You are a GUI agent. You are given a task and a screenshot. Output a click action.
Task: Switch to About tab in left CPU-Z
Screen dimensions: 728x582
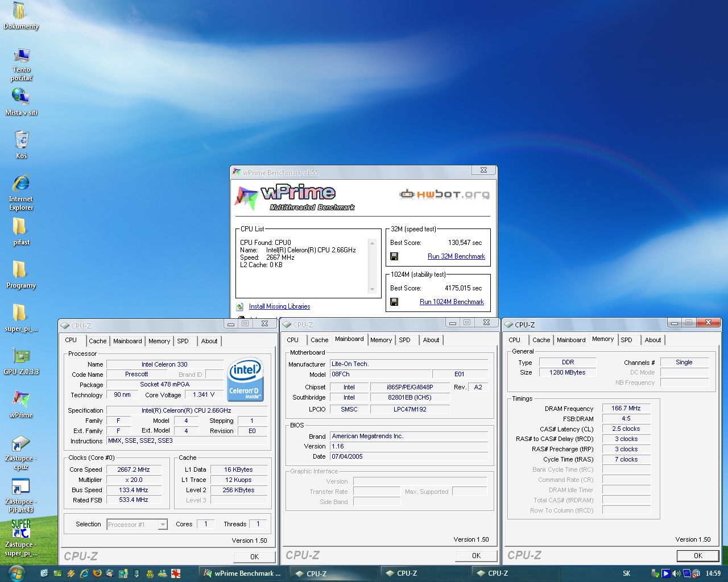point(209,341)
